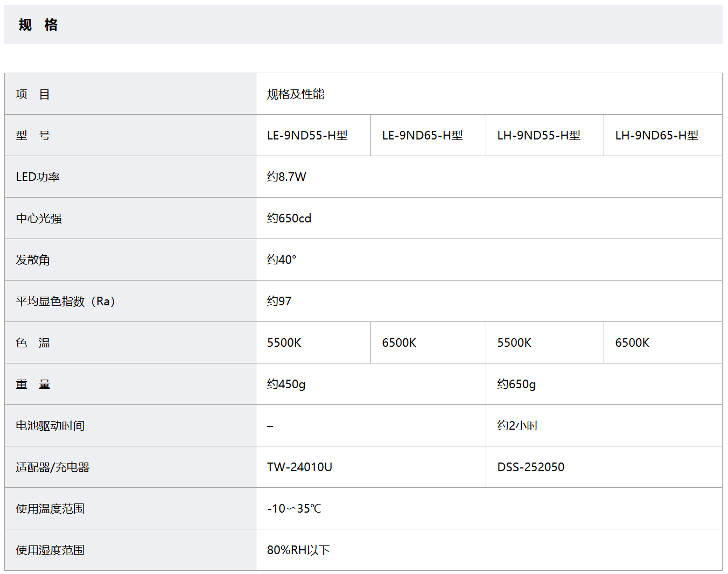The width and height of the screenshot is (728, 574).
Task: Click the LED功率 row label
Action: [38, 177]
